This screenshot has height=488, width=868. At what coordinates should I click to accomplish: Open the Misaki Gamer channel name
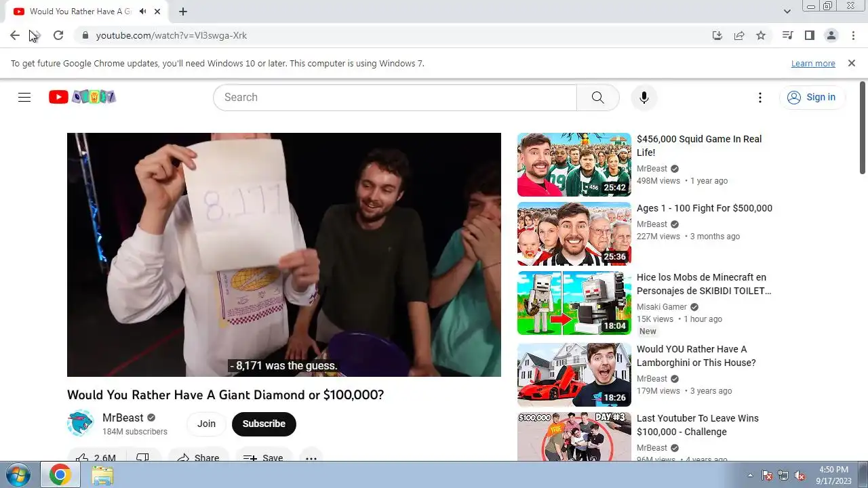662,307
